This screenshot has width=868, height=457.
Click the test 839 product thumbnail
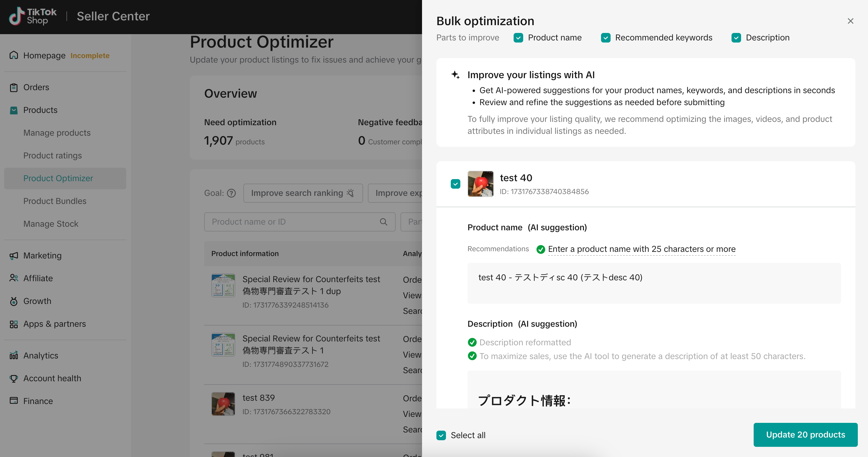223,404
